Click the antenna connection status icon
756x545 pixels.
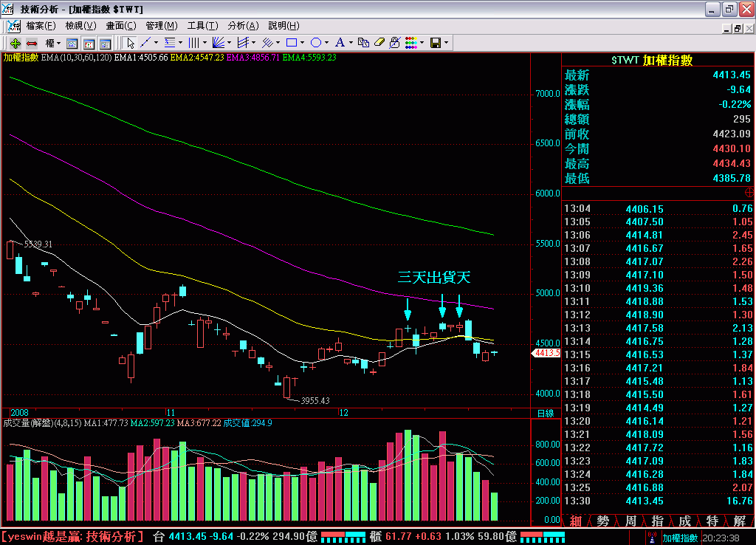653,538
